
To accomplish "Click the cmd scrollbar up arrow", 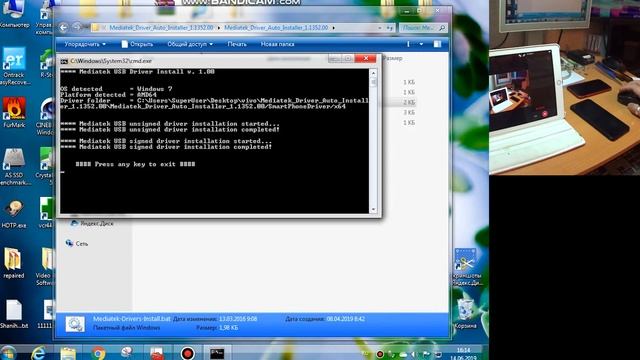I will tap(373, 73).
